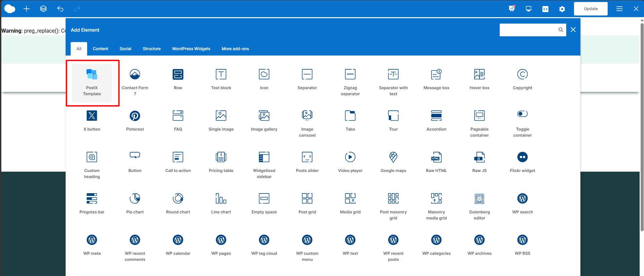Viewport: 644px width, 276px height.
Task: Show the All elements tab
Action: coord(79,49)
